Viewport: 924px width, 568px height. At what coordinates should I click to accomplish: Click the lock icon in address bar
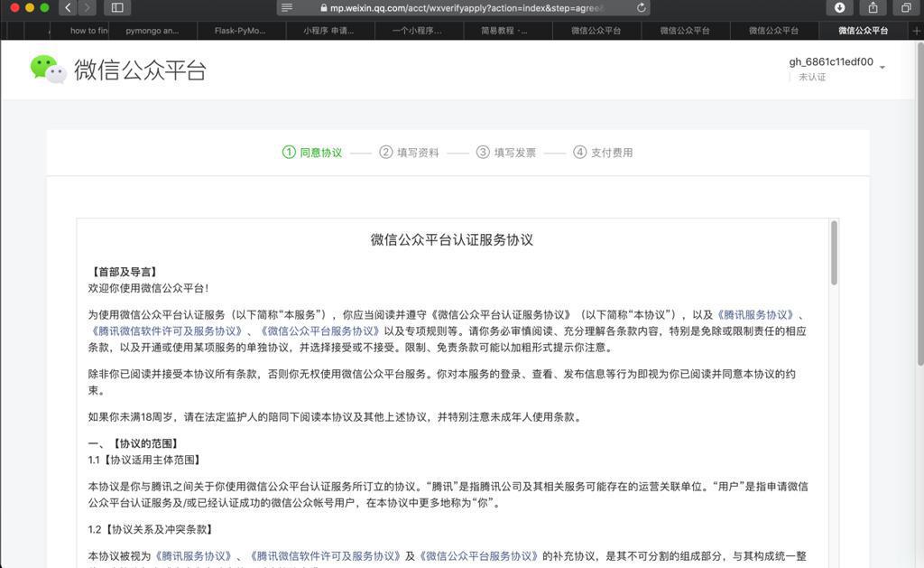tap(324, 8)
